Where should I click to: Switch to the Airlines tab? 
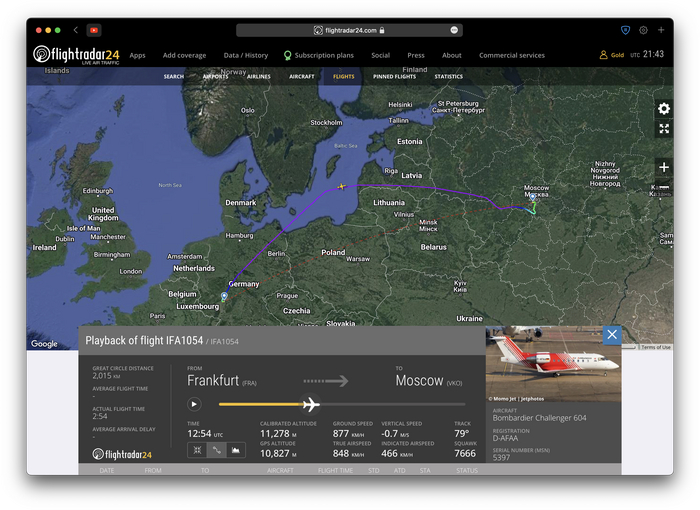coord(258,77)
